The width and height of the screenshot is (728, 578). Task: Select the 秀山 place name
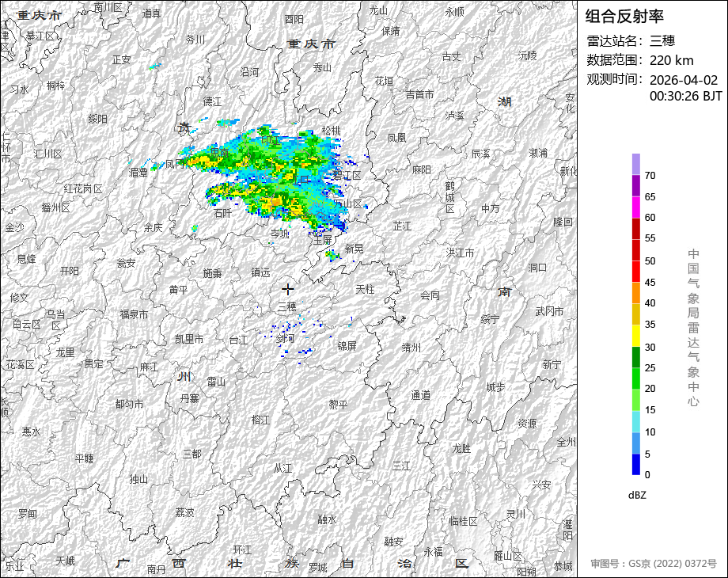pos(322,67)
